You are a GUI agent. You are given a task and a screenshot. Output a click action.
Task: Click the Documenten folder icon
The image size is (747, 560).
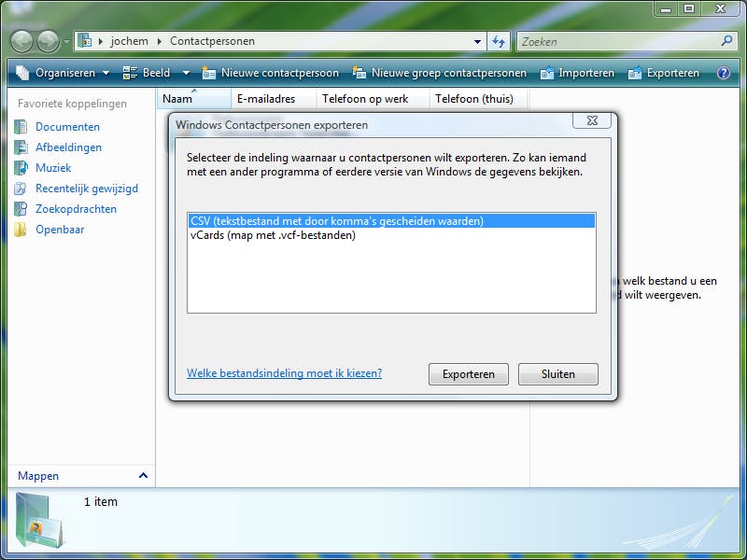(21, 127)
